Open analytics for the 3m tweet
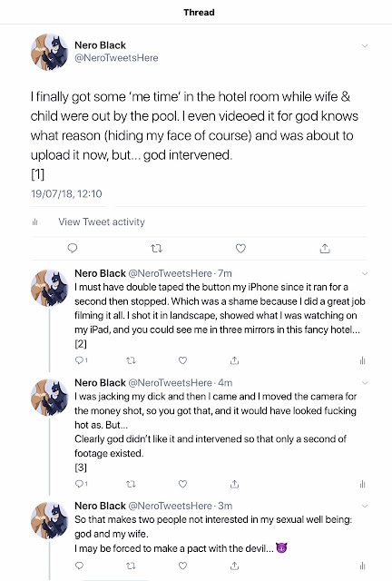 [x=362, y=566]
